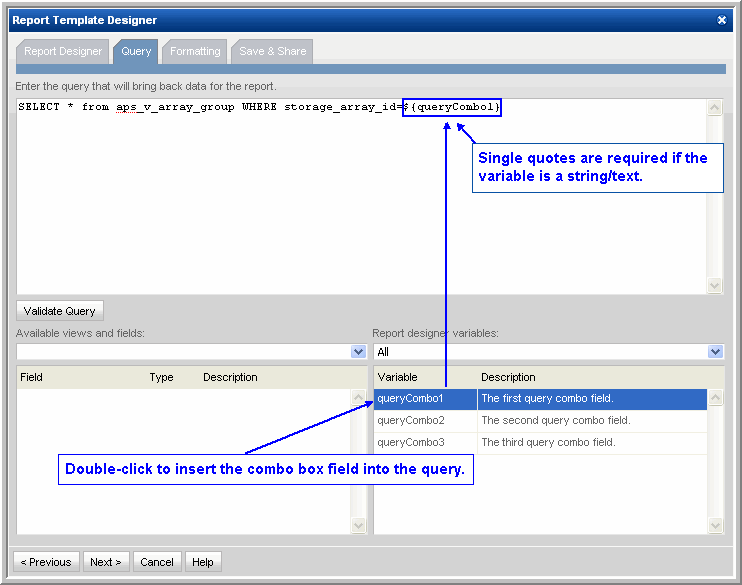This screenshot has height=585, width=742.
Task: Open the Report designer variables dropdown arrow
Action: pos(715,352)
